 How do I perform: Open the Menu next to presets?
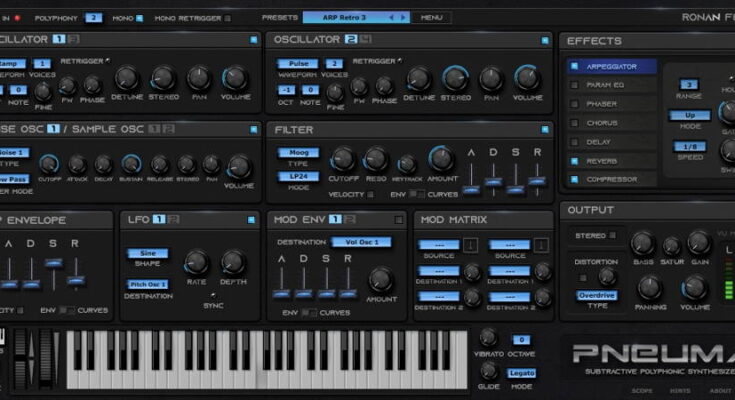tap(431, 18)
